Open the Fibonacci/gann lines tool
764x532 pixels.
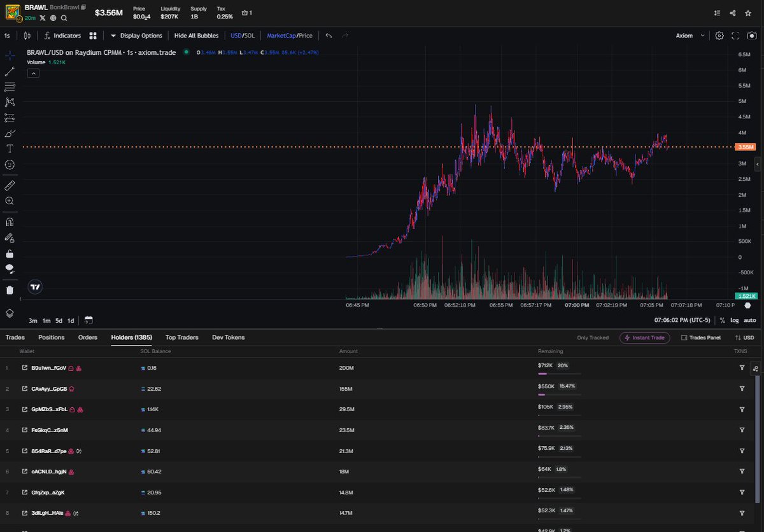tap(10, 87)
